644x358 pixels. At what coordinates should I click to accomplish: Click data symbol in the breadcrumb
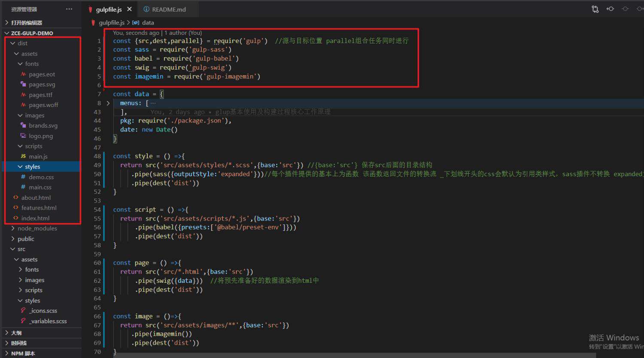(148, 23)
